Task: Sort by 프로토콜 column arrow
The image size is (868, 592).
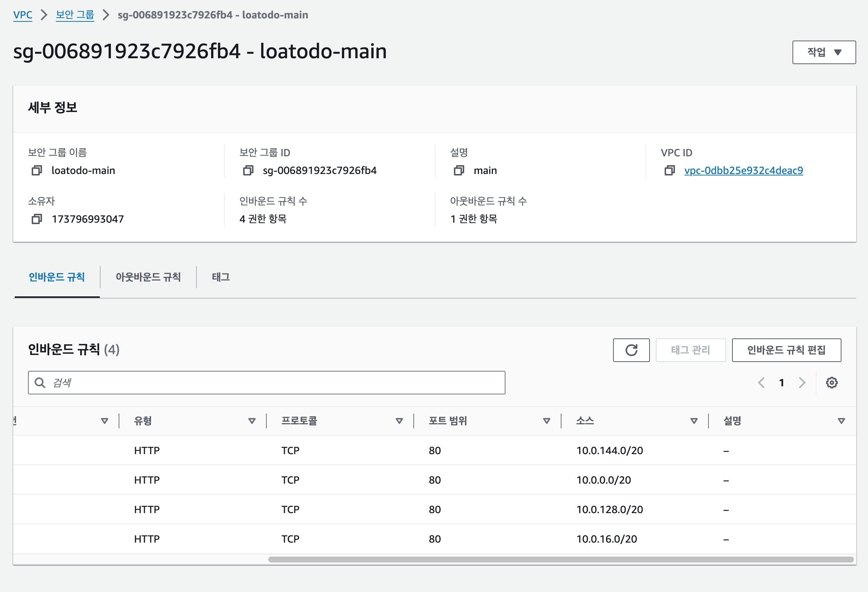Action: [399, 421]
